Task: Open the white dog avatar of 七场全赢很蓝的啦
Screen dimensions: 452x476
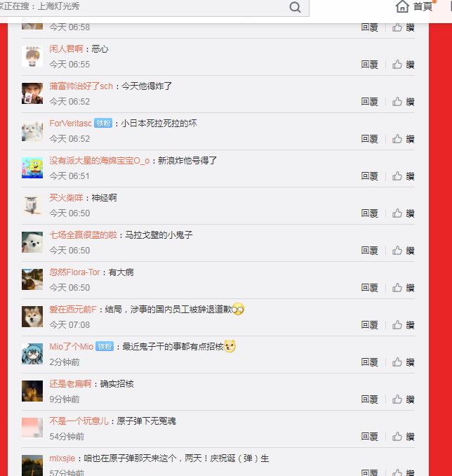Action: (x=32, y=242)
